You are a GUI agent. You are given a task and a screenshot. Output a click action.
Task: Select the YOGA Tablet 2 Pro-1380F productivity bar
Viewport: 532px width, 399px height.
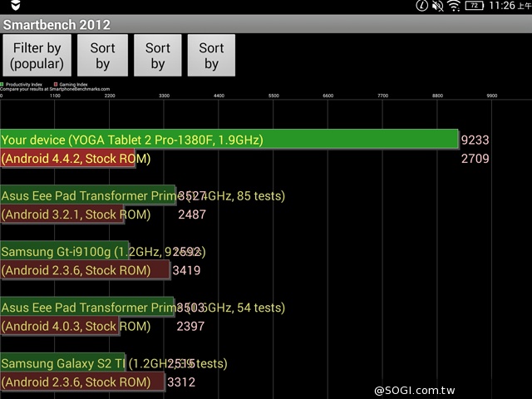(229, 140)
